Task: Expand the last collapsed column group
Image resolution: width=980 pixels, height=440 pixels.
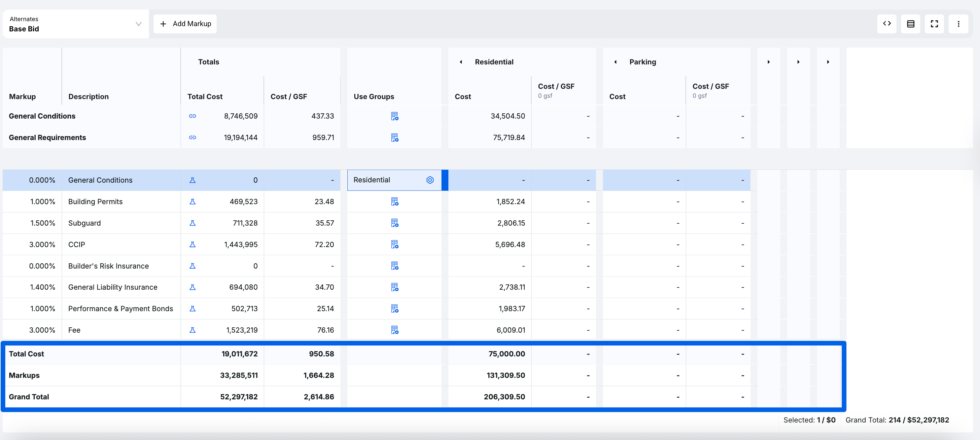Action: 828,62
